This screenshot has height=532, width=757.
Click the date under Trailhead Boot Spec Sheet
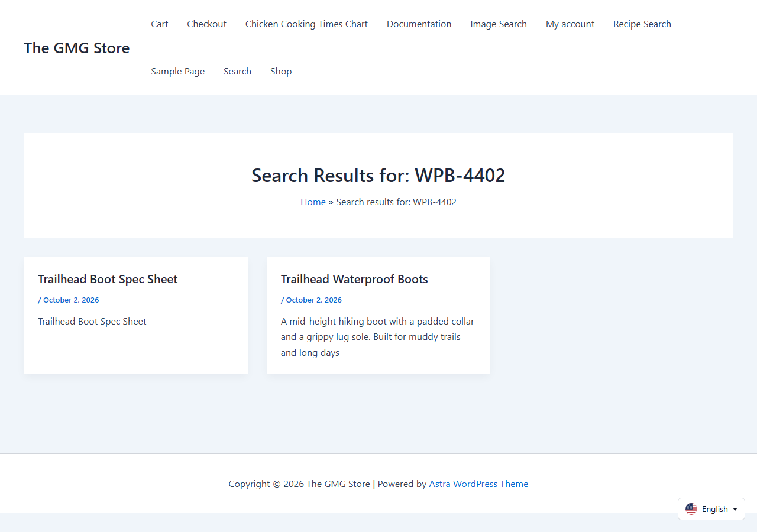(x=71, y=300)
